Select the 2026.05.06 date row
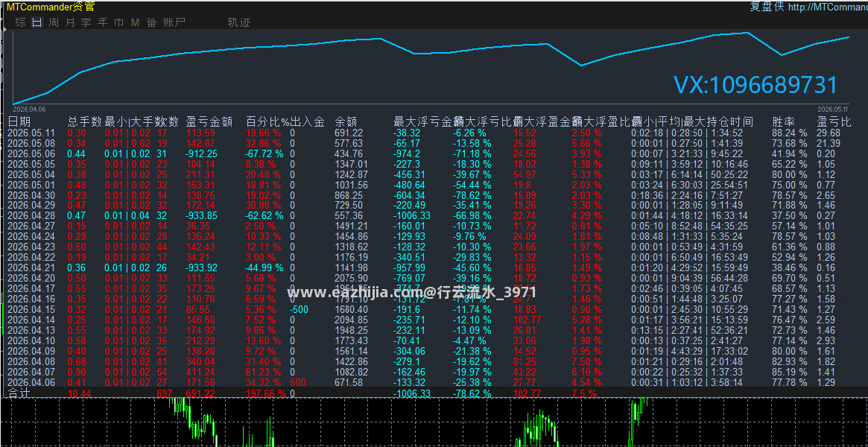Image resolution: width=868 pixels, height=447 pixels. click(31, 153)
